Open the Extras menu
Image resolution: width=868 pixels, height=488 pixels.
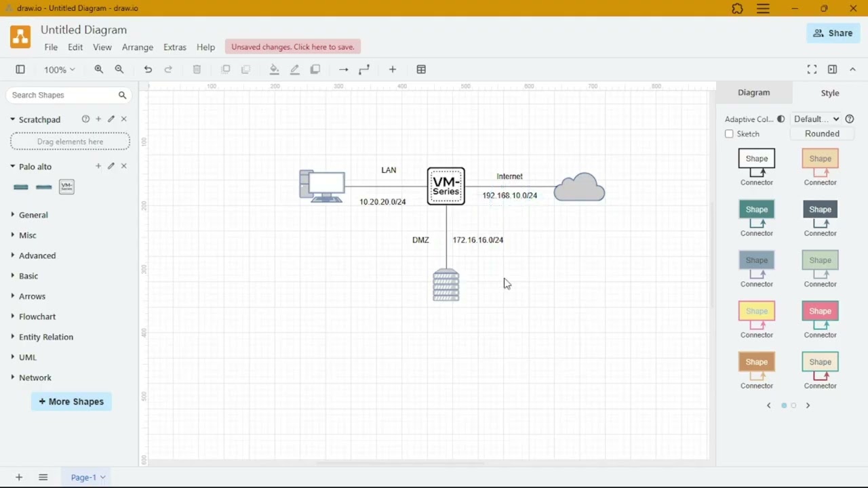(x=175, y=47)
